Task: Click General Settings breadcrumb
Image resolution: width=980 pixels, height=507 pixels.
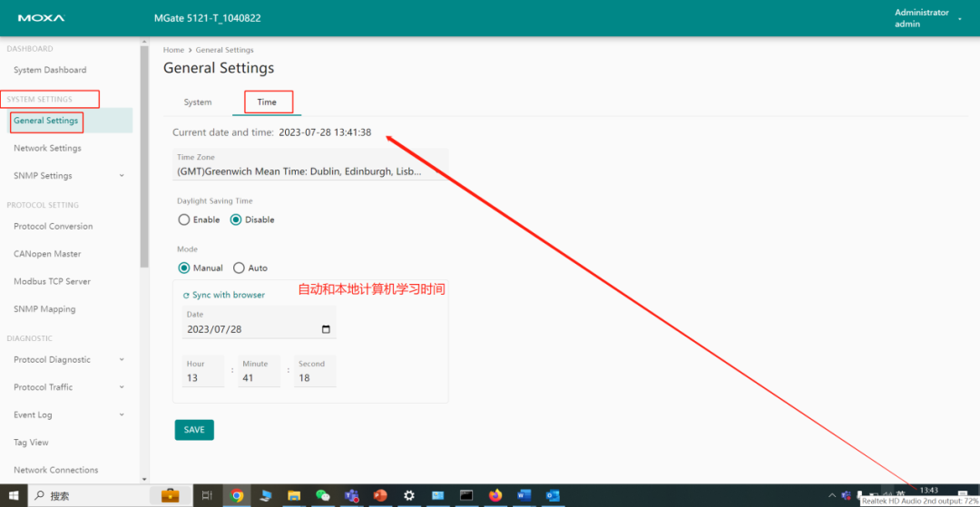Action: [x=224, y=50]
